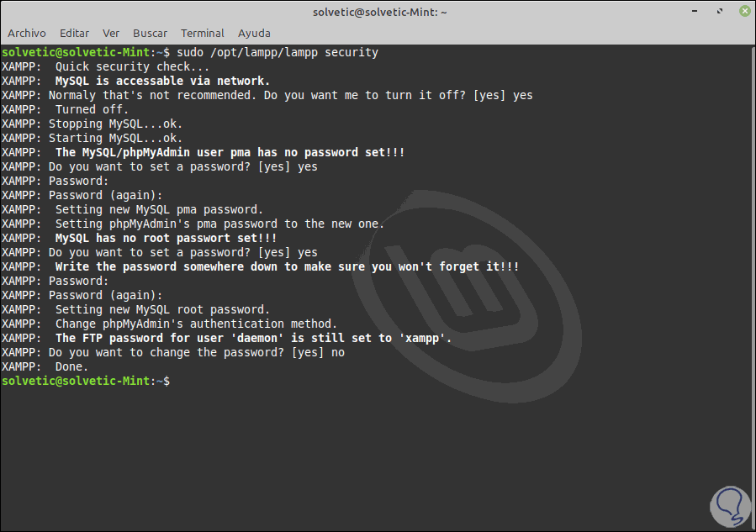Minimize the terminal window
The image size is (756, 532).
[x=695, y=11]
